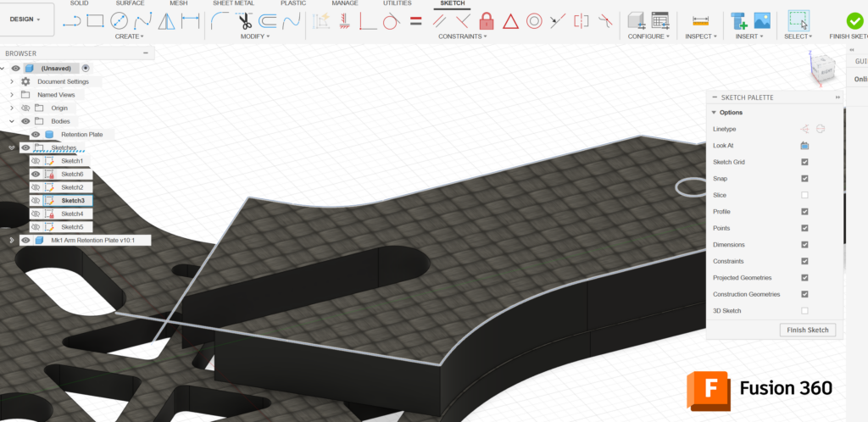Apply the Fix/Unfix lock constraint
Viewport: 868px width, 422px height.
[x=487, y=21]
